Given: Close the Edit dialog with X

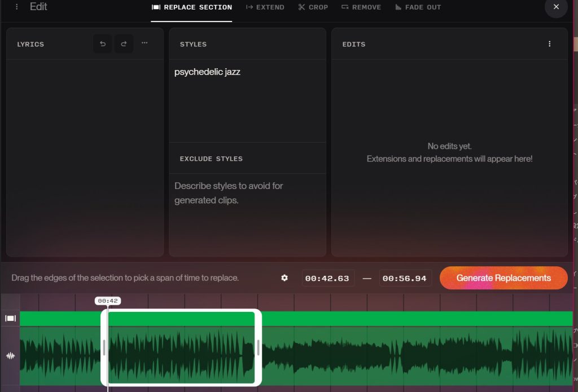Looking at the screenshot, I should pos(556,7).
